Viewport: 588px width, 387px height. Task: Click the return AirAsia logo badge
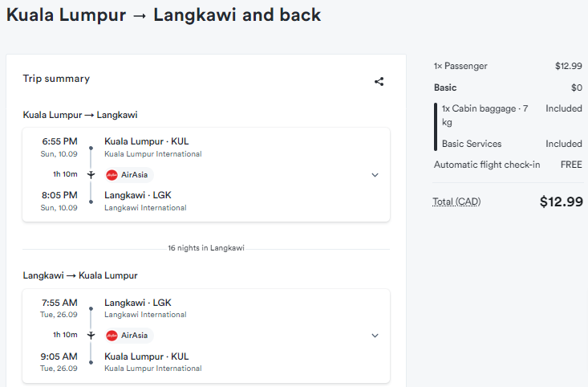128,335
